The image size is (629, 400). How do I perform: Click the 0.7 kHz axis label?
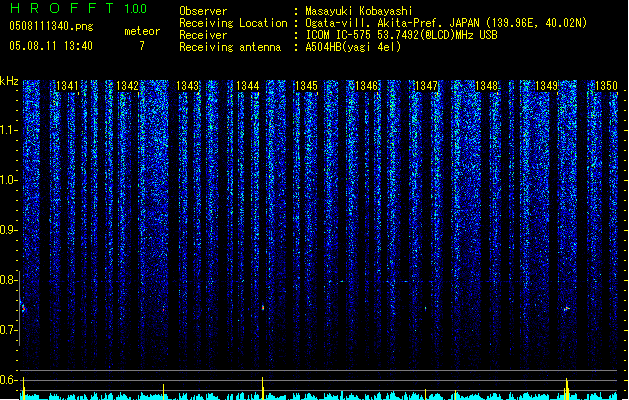(8, 330)
